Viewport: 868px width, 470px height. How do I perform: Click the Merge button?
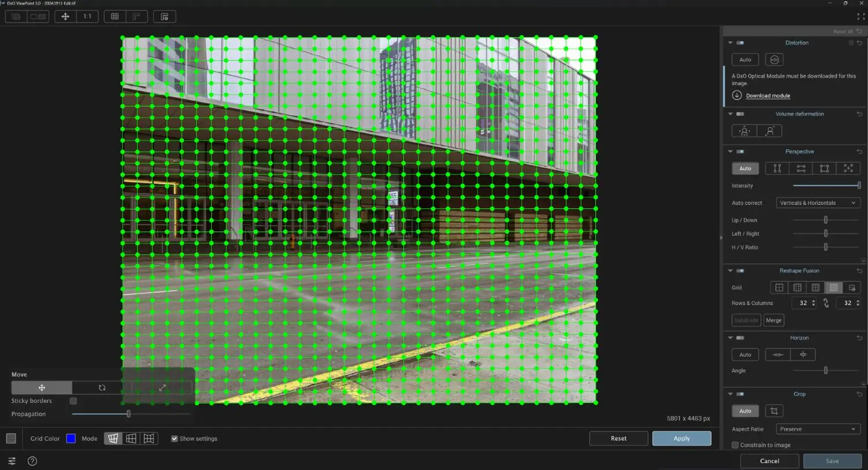(774, 320)
